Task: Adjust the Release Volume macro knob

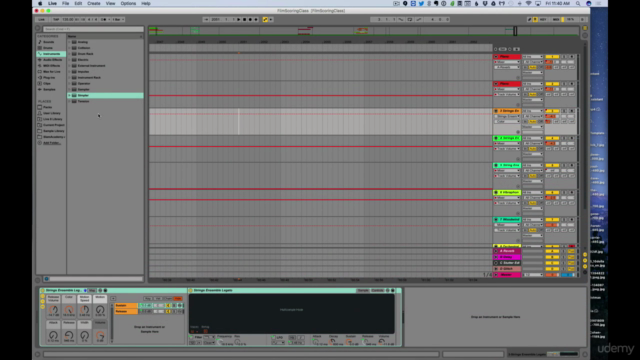Action: [x=53, y=310]
